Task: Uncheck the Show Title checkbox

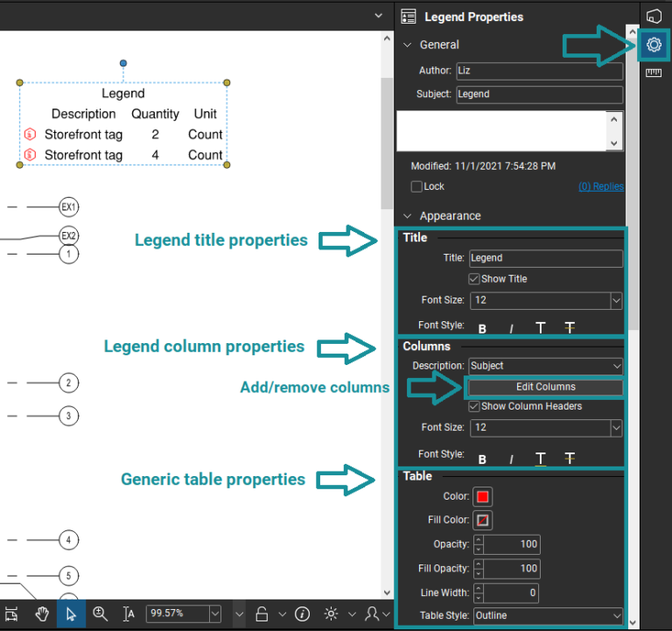Action: click(473, 278)
